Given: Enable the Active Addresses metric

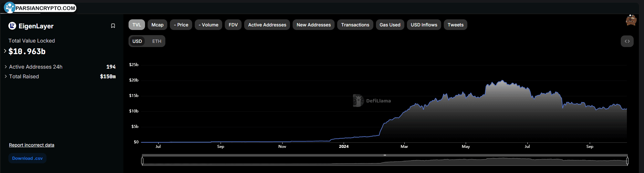Looking at the screenshot, I should [267, 25].
